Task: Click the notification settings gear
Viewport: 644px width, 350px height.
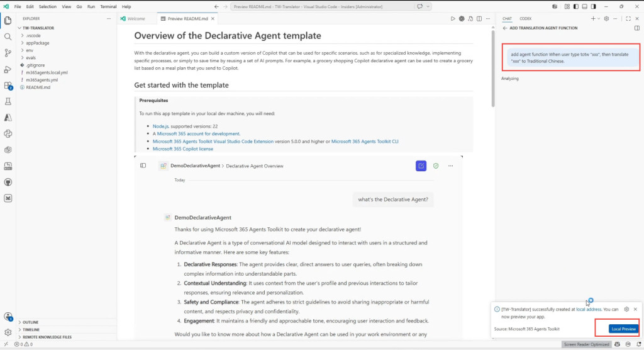Action: [x=626, y=309]
